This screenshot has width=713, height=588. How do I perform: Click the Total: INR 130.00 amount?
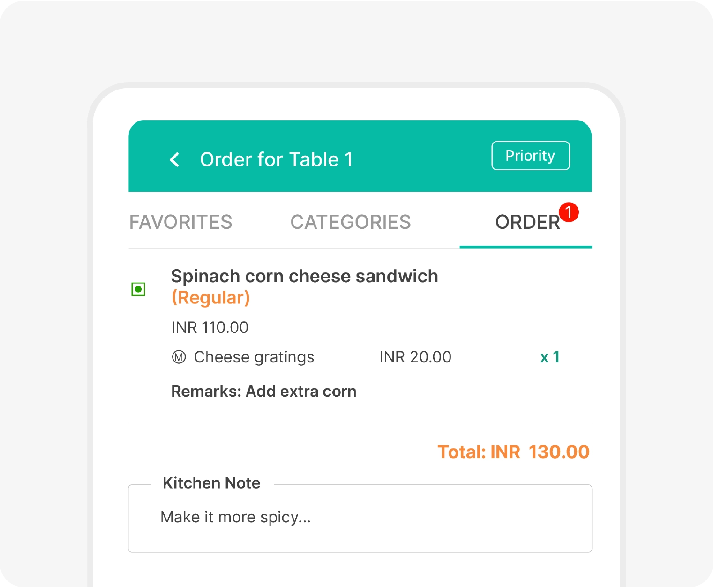(513, 452)
